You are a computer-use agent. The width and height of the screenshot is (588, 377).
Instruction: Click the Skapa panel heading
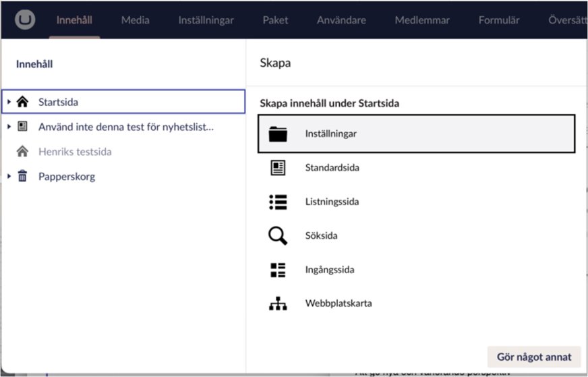tap(275, 63)
